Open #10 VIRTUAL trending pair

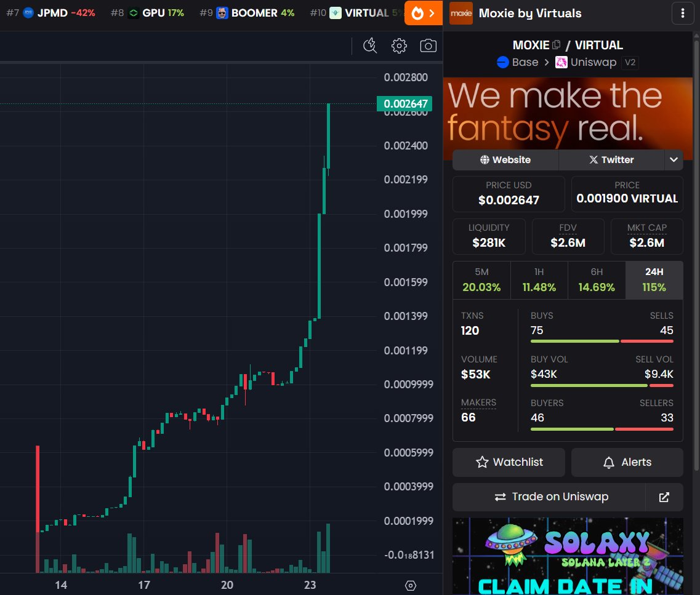(x=356, y=13)
